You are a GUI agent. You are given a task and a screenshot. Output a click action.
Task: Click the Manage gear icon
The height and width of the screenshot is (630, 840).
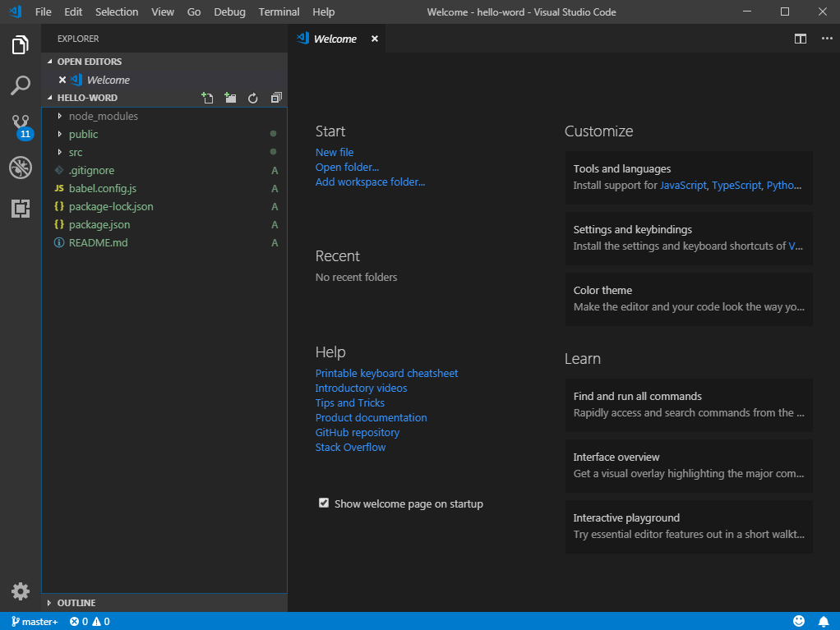[21, 591]
